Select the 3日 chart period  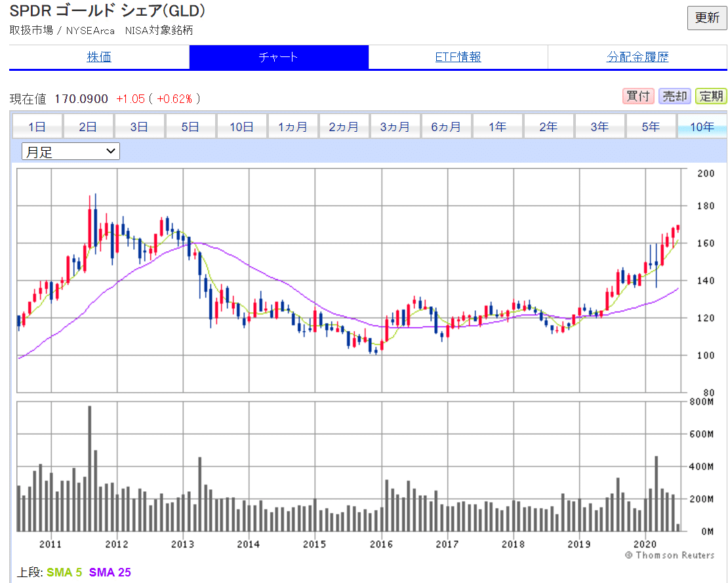click(139, 127)
